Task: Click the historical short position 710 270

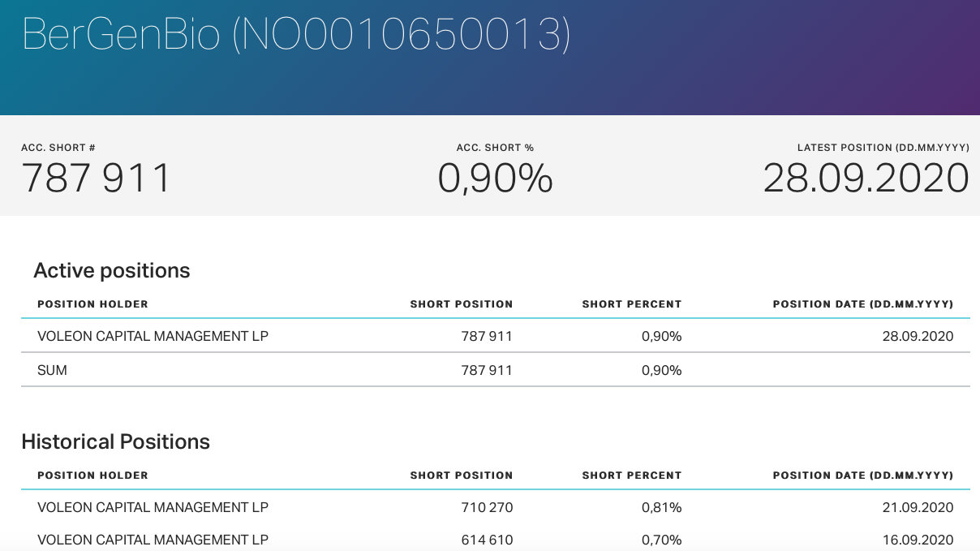Action: (488, 507)
